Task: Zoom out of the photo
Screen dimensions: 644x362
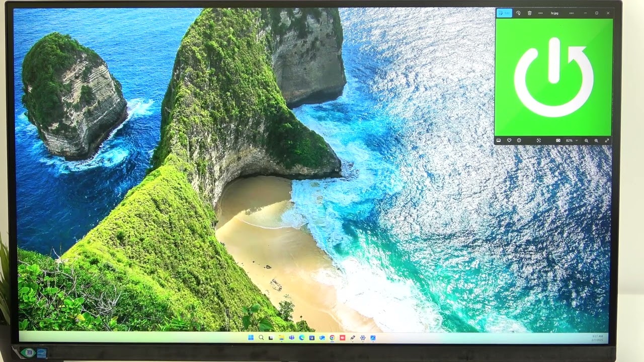Action: click(586, 140)
